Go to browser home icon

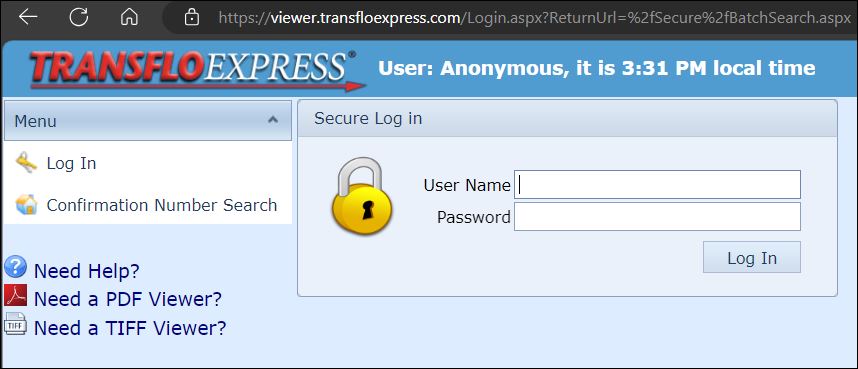pyautogui.click(x=129, y=18)
